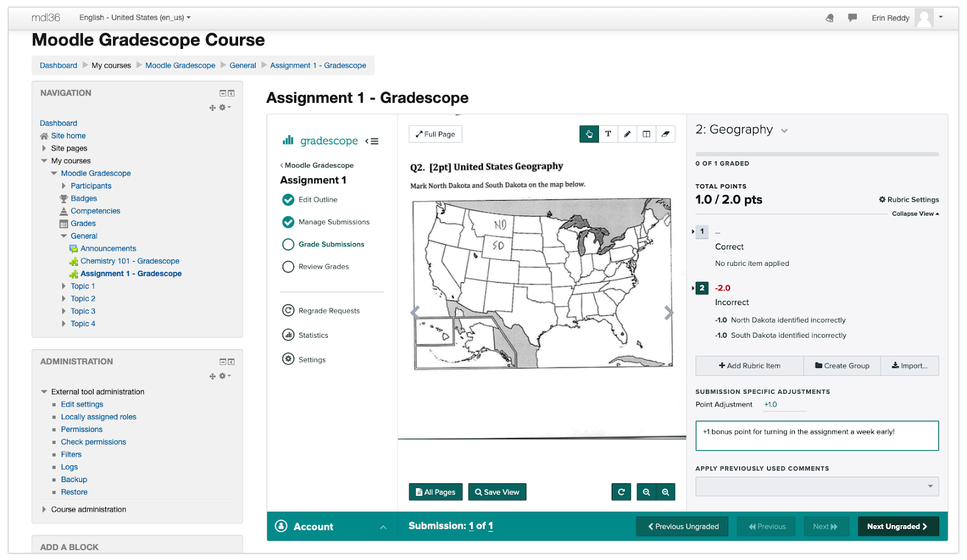967x560 pixels.
Task: Click the Gradescope bar chart logo
Action: 288,140
